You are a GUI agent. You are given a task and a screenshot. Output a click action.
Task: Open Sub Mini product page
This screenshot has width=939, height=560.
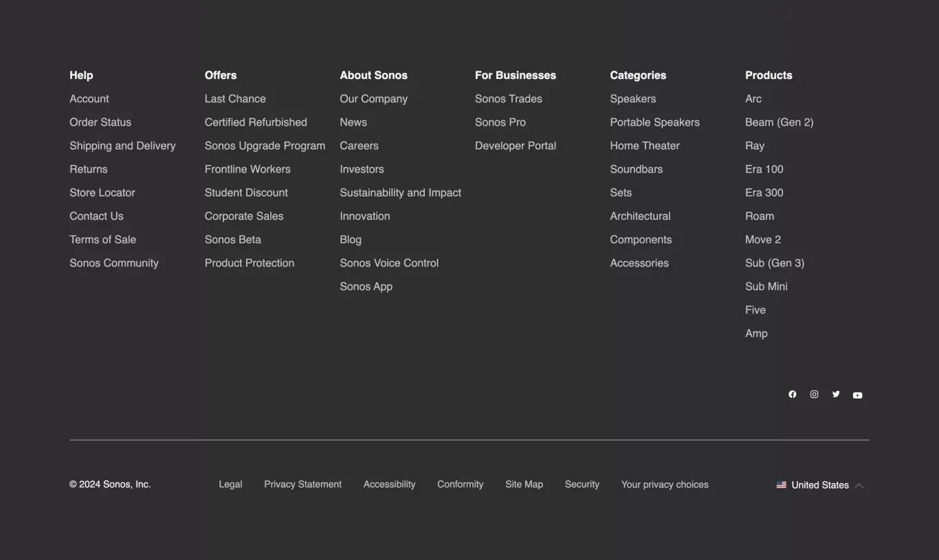(x=766, y=287)
